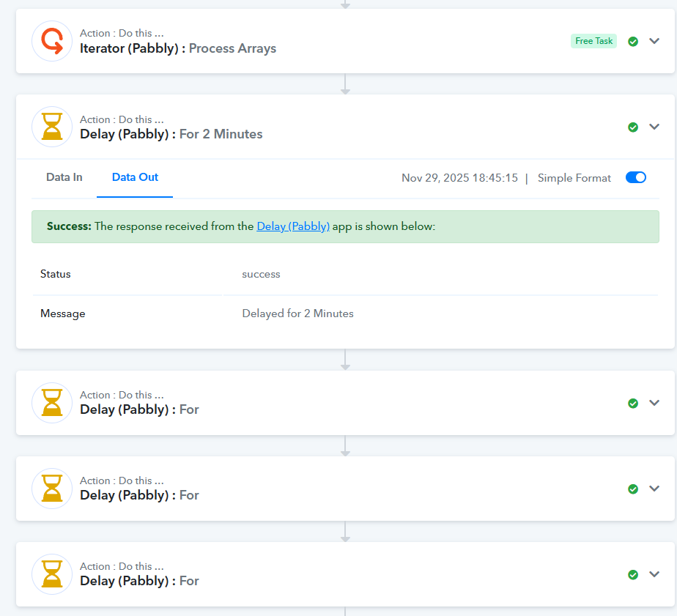Click the Nov 29, 2025 18:45:15 timestamp
Screen dimensions: 677x616
click(459, 178)
